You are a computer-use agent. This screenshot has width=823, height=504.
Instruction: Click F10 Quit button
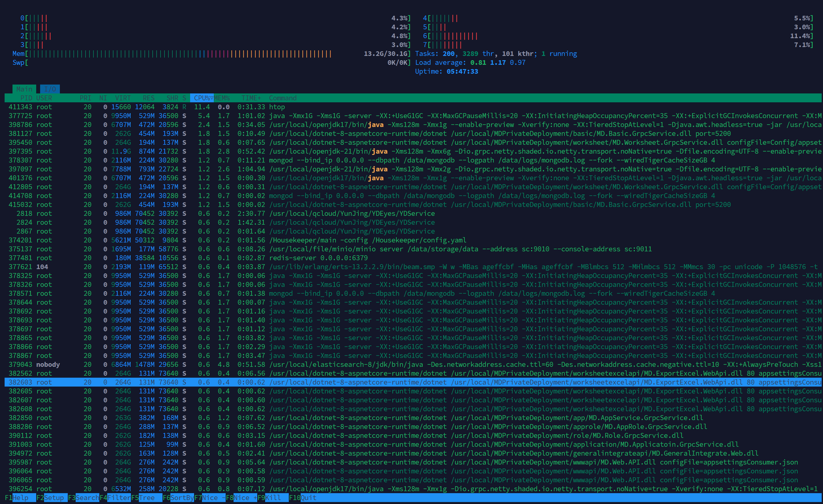point(303,498)
